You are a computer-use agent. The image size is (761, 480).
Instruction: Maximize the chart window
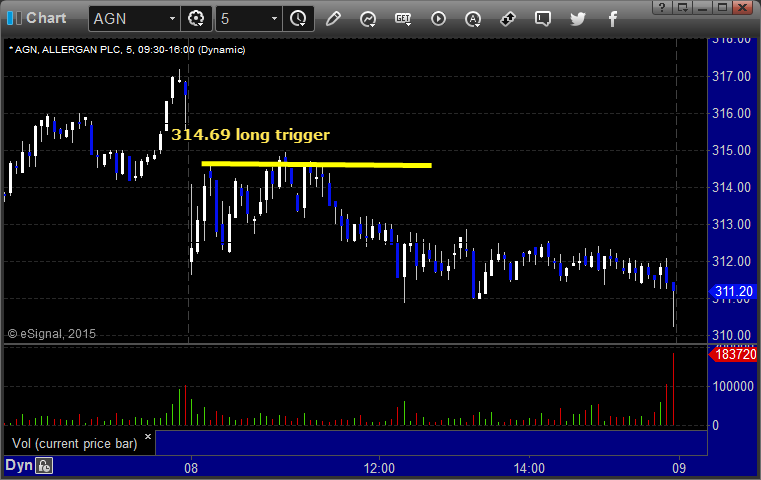tap(722, 7)
